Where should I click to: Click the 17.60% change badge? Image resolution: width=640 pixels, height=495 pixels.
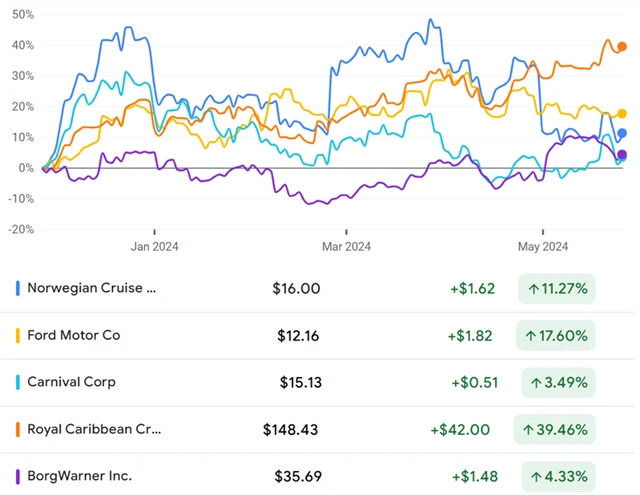pos(556,336)
